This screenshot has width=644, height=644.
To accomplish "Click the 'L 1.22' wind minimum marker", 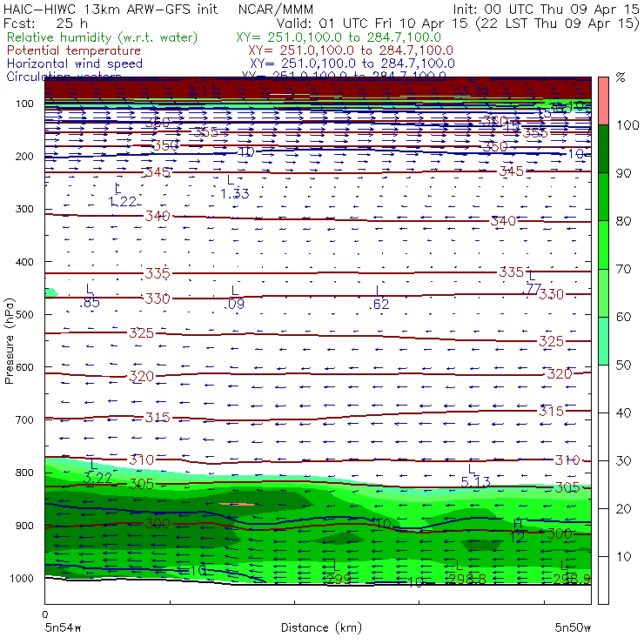I will pos(122,195).
